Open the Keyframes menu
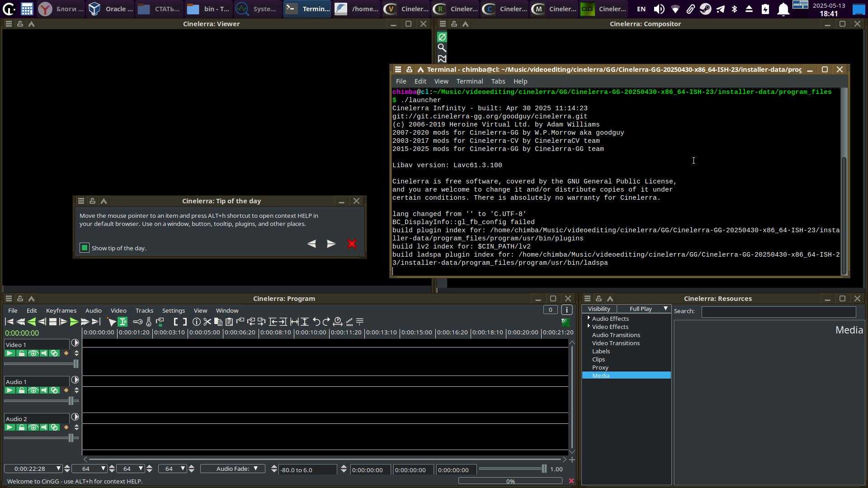The width and height of the screenshot is (868, 488). [61, 311]
